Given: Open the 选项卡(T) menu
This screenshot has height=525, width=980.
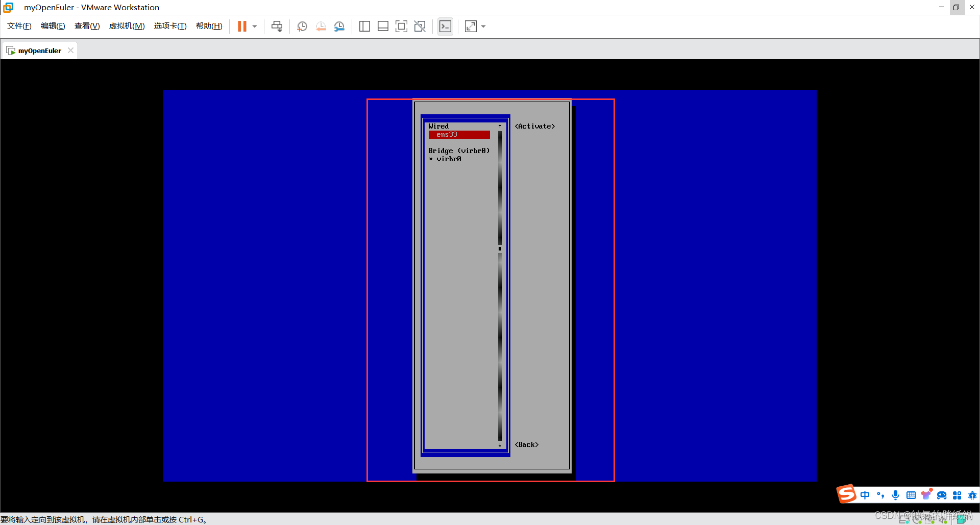Looking at the screenshot, I should click(170, 26).
